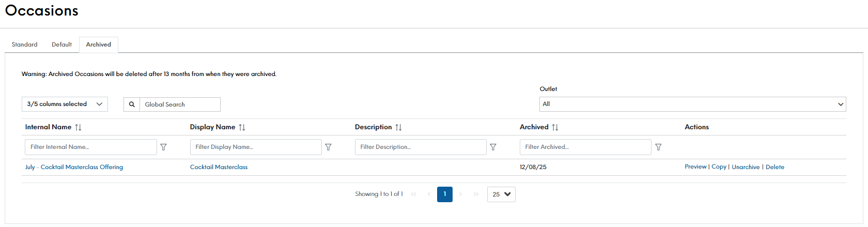Viewport: 868px width, 227px height.
Task: Click the Description column sort icon
Action: coord(398,127)
